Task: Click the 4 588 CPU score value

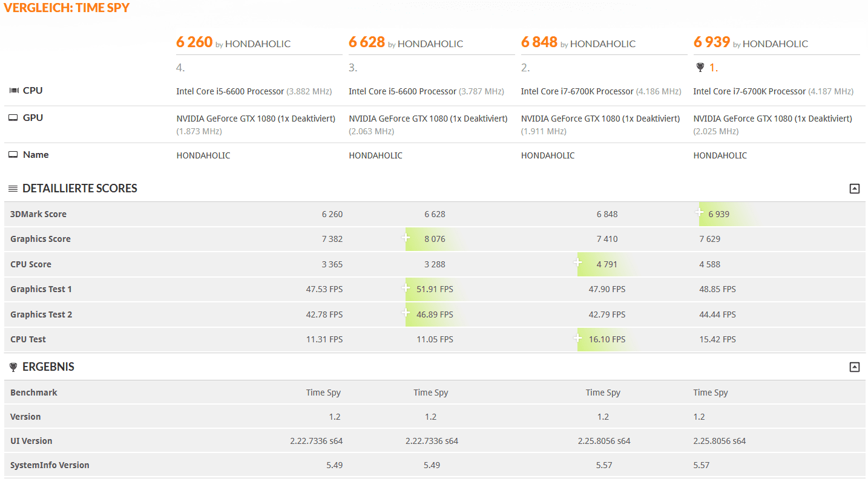Action: 710,264
